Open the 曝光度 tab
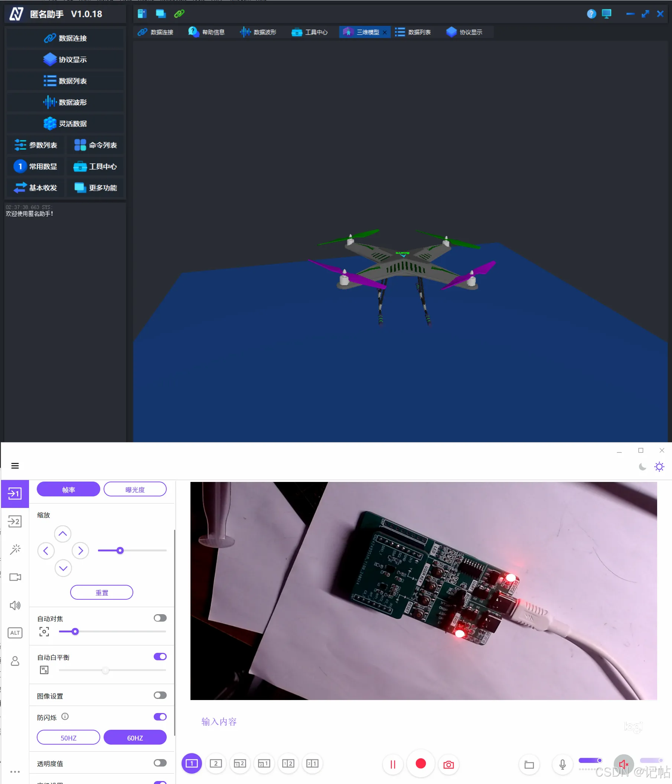This screenshot has height=784, width=672. point(135,489)
